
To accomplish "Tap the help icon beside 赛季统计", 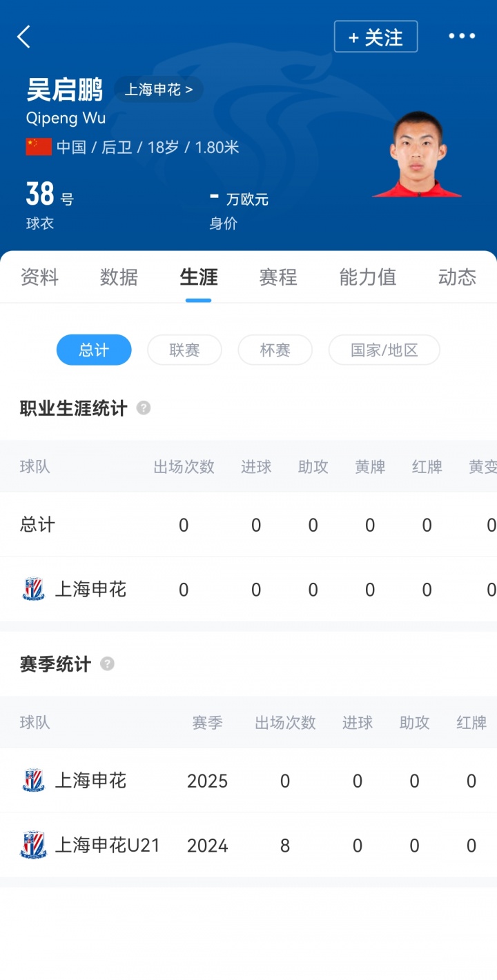I will tap(107, 663).
